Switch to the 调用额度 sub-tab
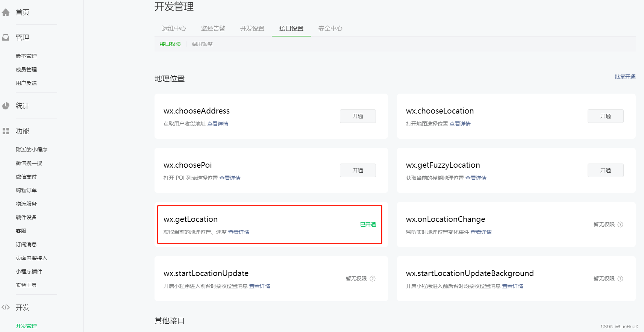The height and width of the screenshot is (332, 644). [x=202, y=44]
